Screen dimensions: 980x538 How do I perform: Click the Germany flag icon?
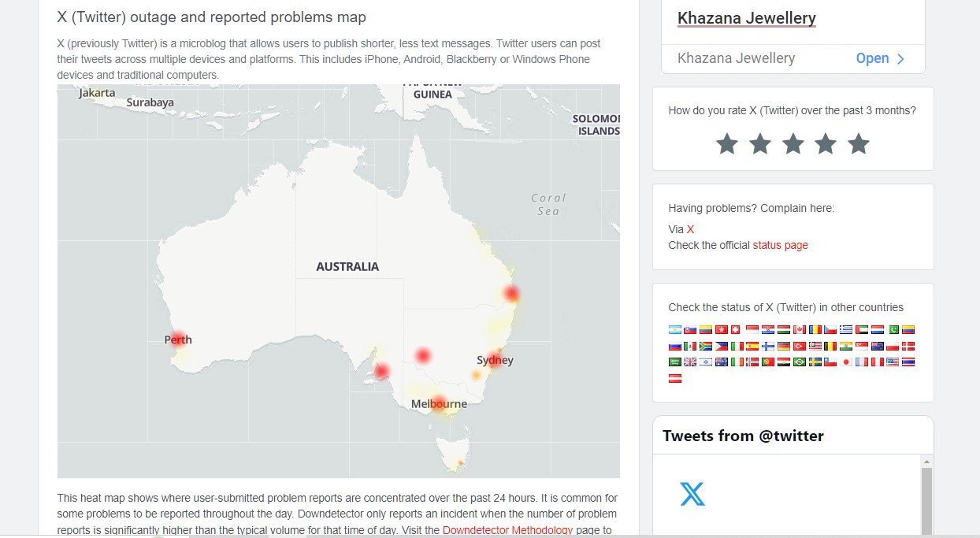click(x=782, y=347)
